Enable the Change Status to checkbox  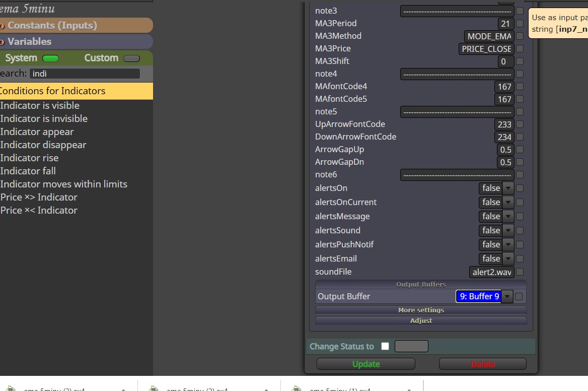[385, 346]
